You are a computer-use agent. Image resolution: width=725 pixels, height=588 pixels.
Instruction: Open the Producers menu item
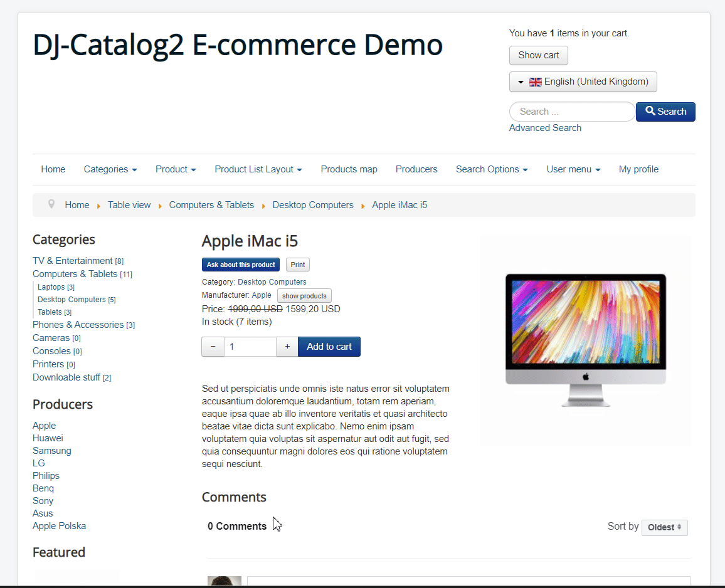point(416,169)
